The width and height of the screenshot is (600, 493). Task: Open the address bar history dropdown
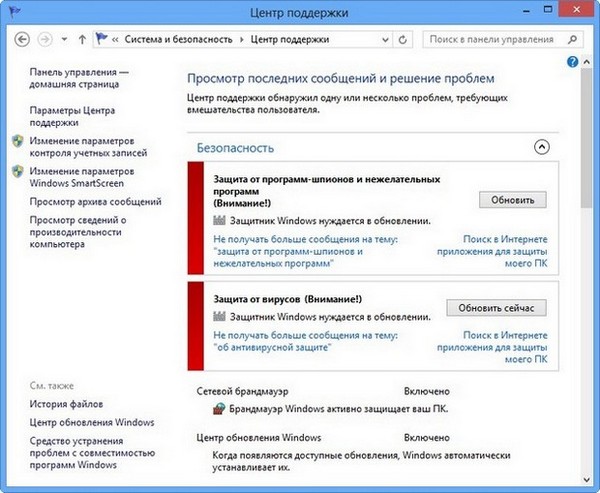pos(385,39)
